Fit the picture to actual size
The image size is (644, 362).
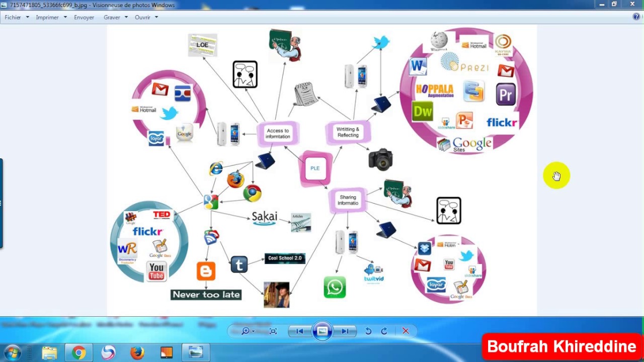[273, 331]
